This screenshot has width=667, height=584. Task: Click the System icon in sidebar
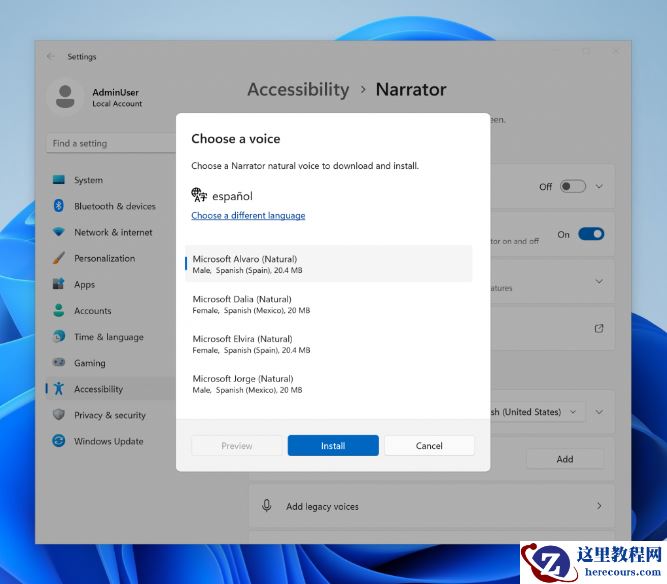point(59,180)
